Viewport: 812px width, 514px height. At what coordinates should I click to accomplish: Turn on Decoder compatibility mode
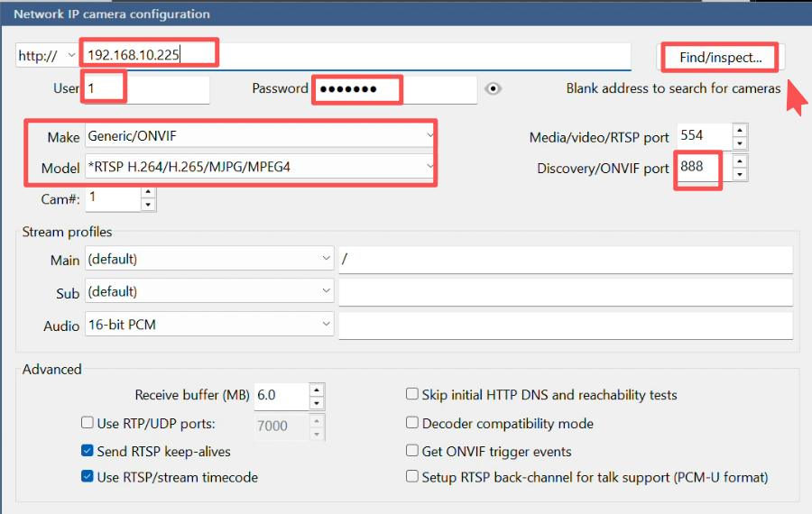(x=412, y=423)
